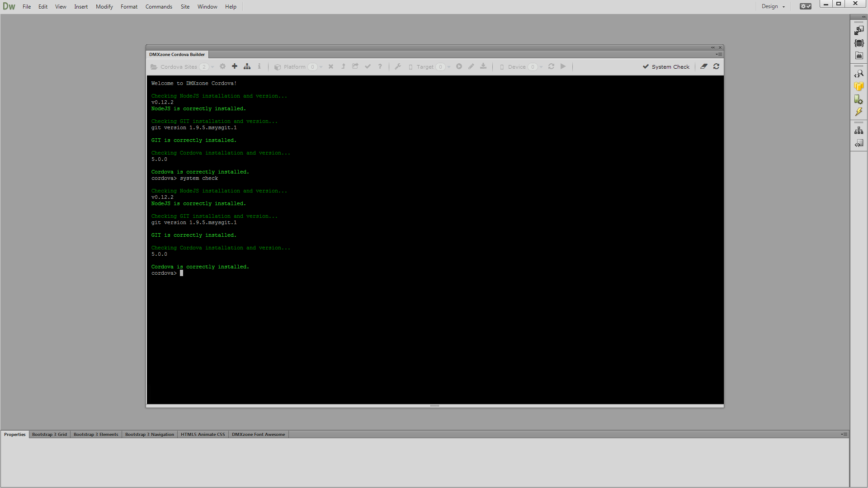
Task: Expand the right dock panels
Action: tap(863, 17)
